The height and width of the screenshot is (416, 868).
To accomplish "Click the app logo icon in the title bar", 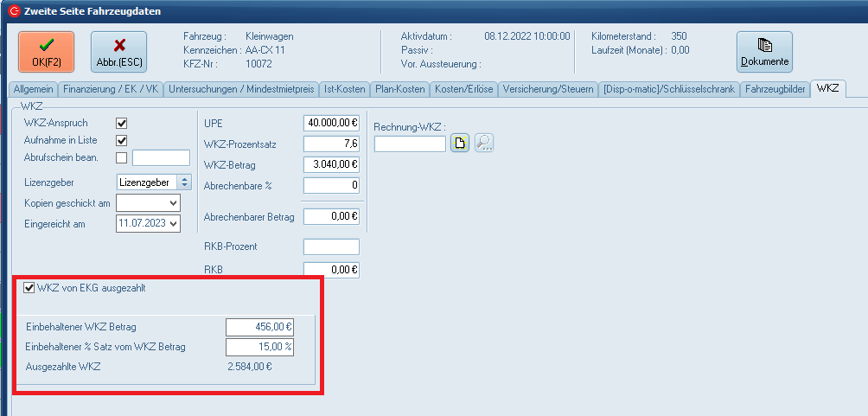I will point(11,11).
